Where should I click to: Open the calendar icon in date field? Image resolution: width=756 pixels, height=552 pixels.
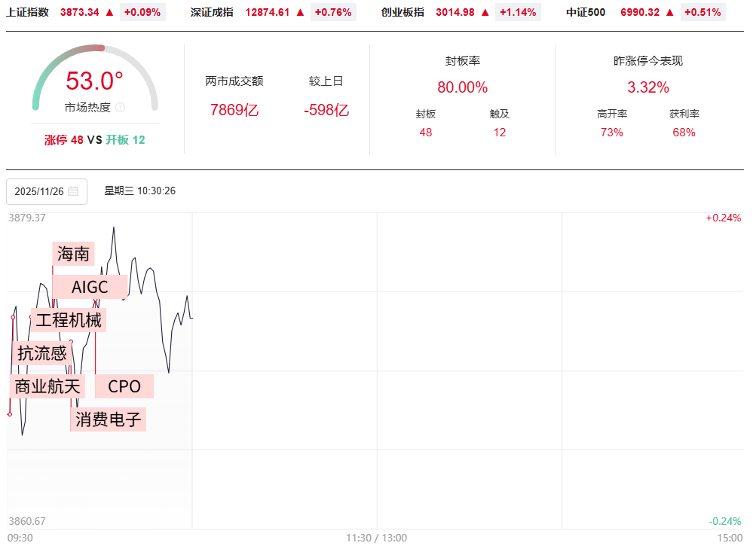[x=73, y=191]
